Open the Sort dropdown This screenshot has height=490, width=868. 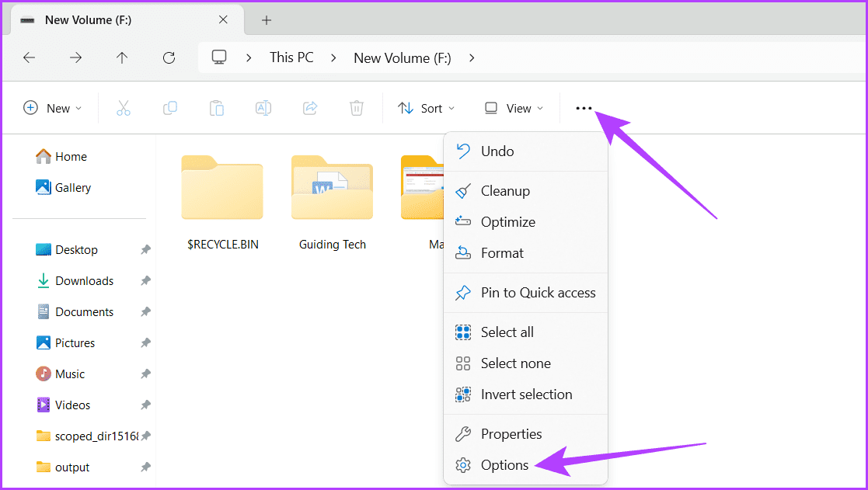[x=426, y=108]
